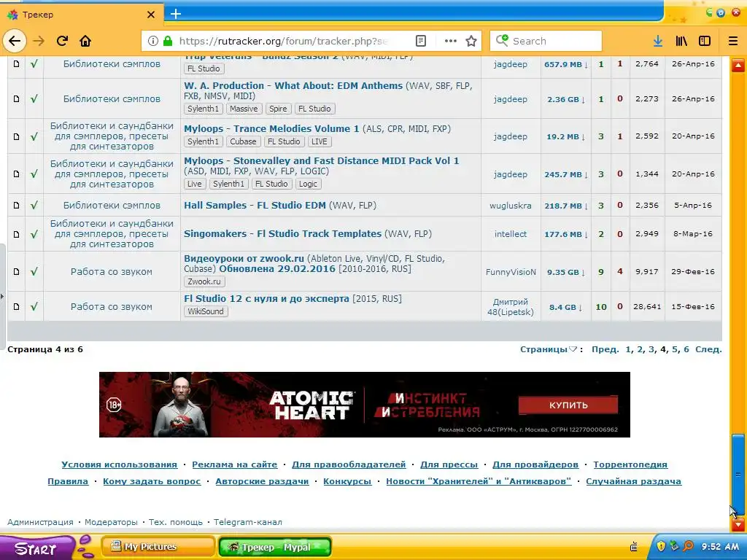Image resolution: width=747 pixels, height=560 pixels.
Task: Expand the Страницы pages dropdown
Action: (x=549, y=349)
